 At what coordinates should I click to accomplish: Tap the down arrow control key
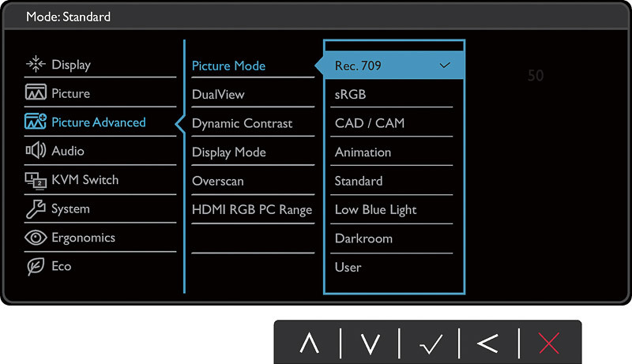370,343
